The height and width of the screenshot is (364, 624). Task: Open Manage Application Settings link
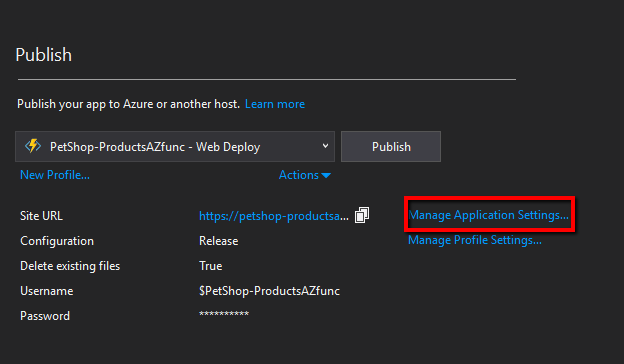(x=488, y=215)
